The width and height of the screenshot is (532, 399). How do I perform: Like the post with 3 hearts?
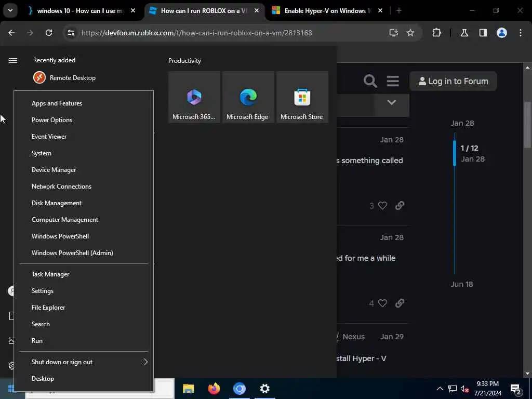coord(382,206)
